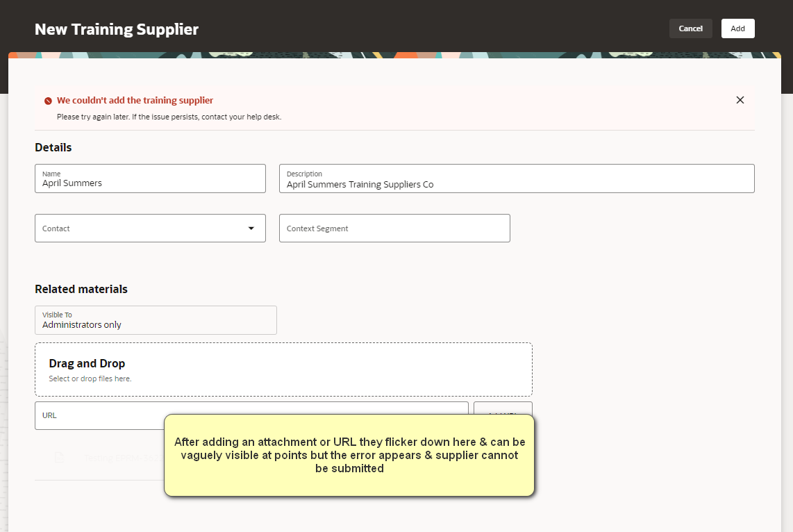Screen dimensions: 793x532
Task: Click the Context Segment field
Action: click(394, 228)
